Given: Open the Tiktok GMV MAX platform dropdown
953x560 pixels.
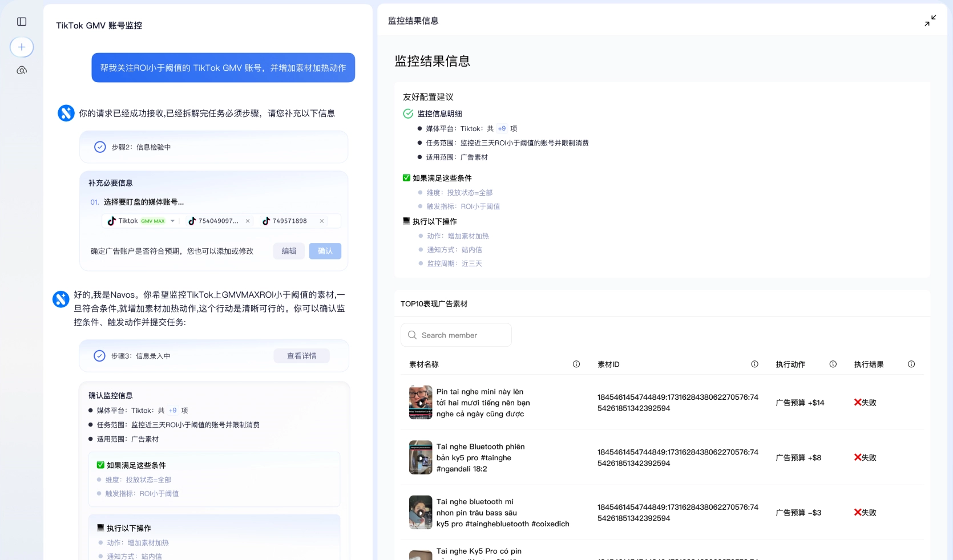Looking at the screenshot, I should point(172,221).
